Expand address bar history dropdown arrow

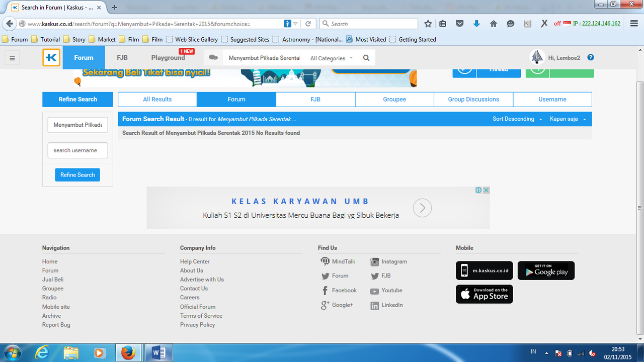[295, 24]
